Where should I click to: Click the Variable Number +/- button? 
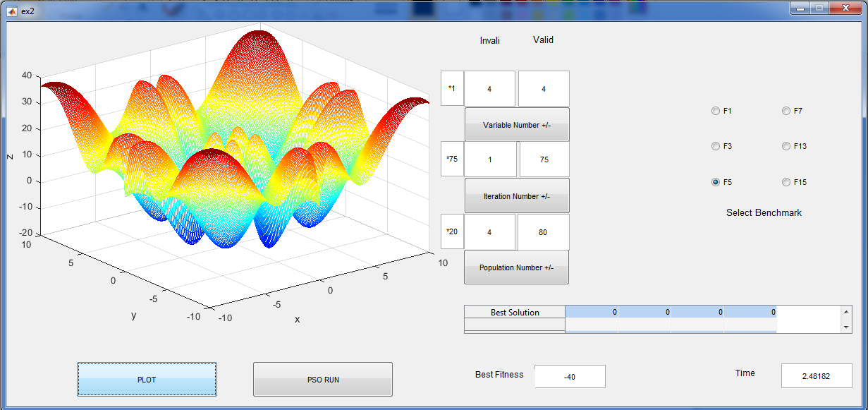click(516, 125)
